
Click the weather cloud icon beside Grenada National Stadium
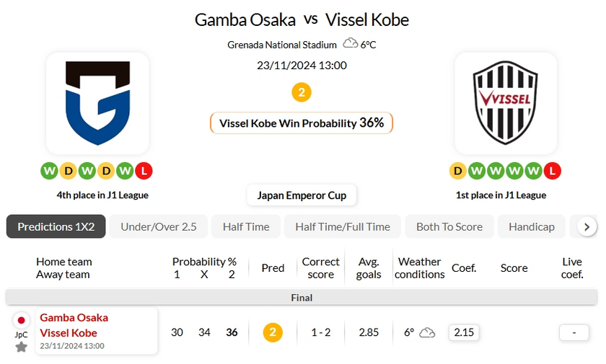tap(351, 44)
